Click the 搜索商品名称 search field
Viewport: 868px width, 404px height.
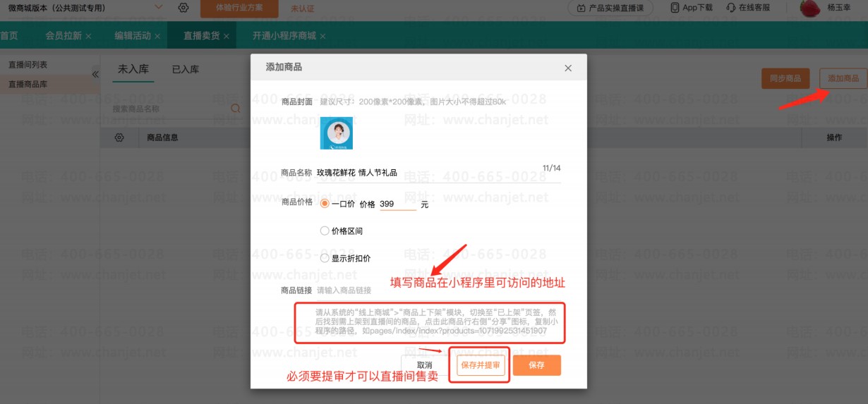(171, 109)
